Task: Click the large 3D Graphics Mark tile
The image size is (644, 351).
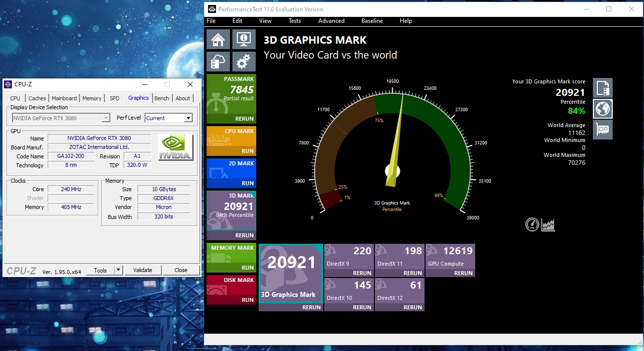Action: click(291, 273)
